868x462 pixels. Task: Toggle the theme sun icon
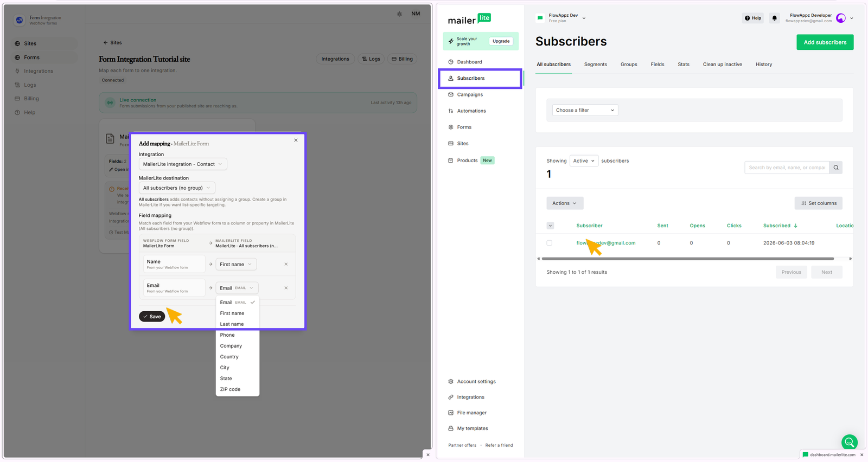pos(399,14)
